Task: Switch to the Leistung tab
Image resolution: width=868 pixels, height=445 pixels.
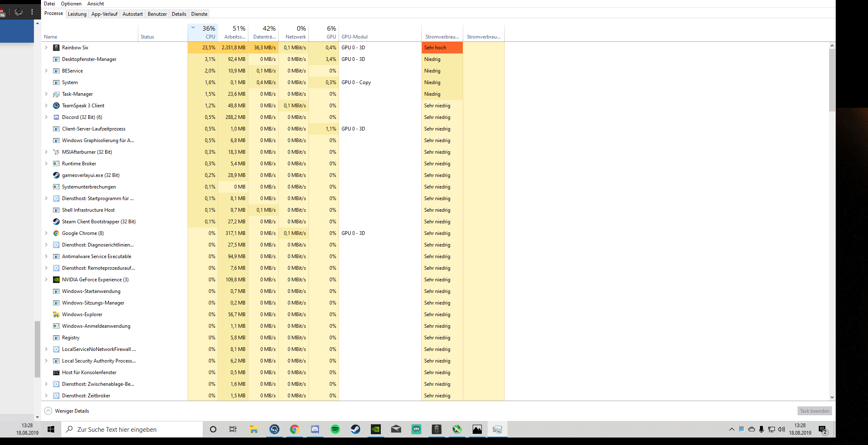Action: (77, 14)
